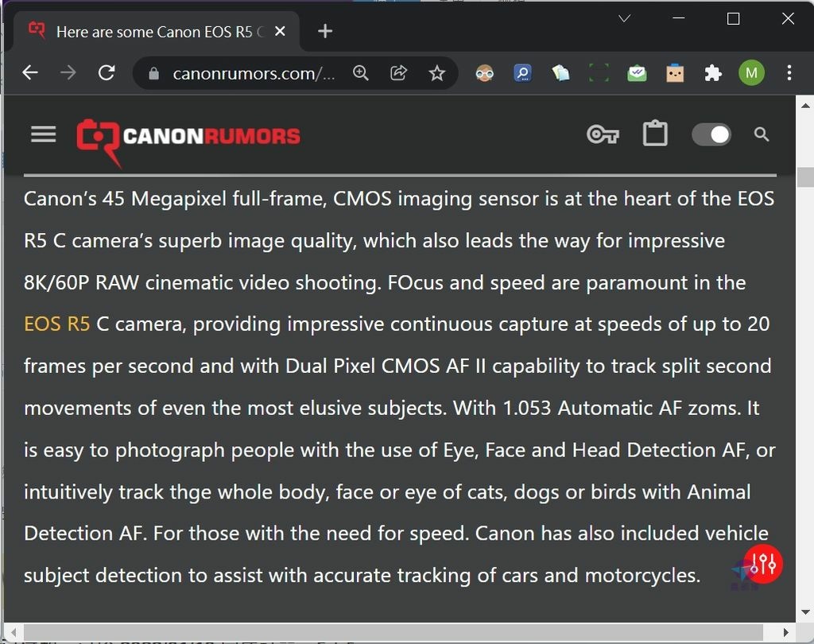This screenshot has width=814, height=644.
Task: Share this page from address bar
Action: [399, 72]
